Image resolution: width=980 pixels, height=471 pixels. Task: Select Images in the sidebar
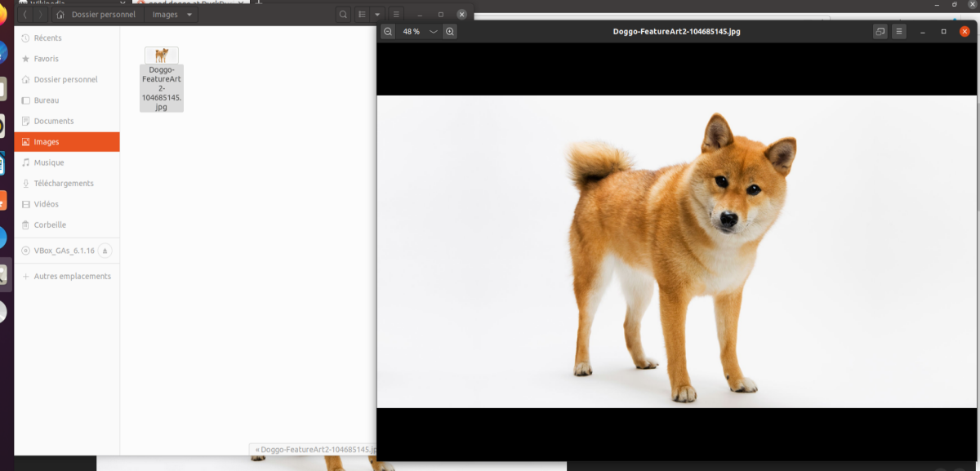[x=67, y=142]
